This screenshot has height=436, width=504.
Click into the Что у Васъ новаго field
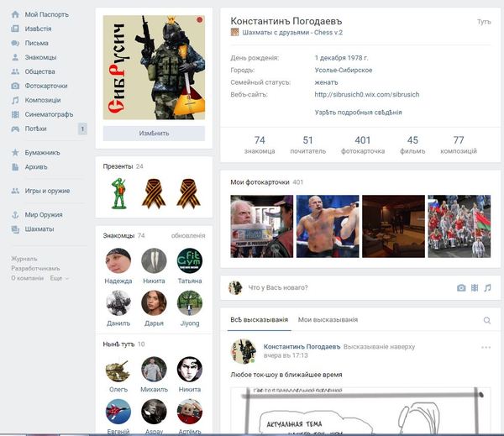point(336,288)
